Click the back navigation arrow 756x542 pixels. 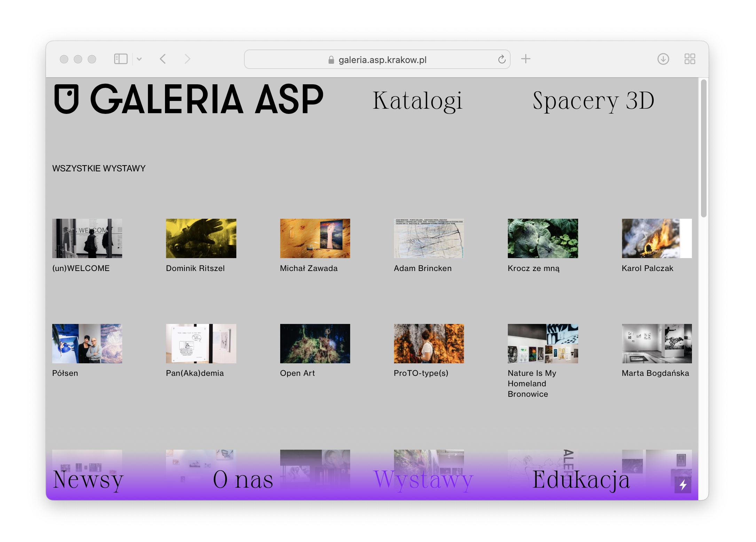(x=163, y=59)
